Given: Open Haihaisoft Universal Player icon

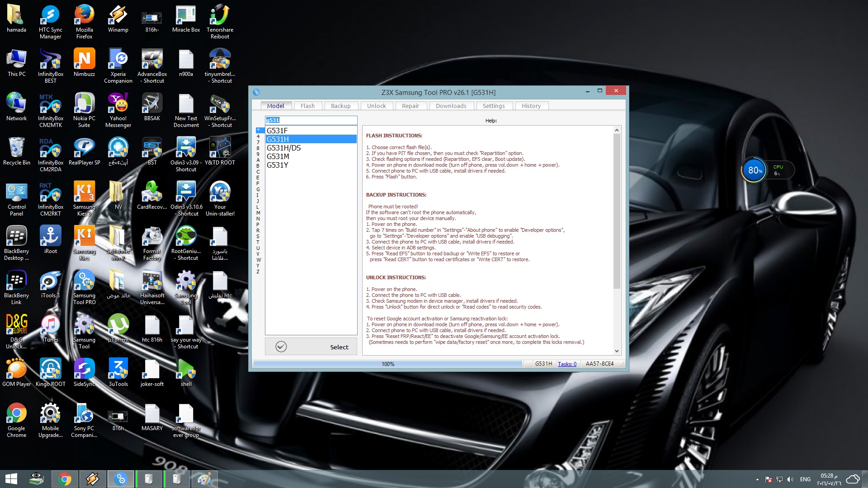Looking at the screenshot, I should 152,287.
